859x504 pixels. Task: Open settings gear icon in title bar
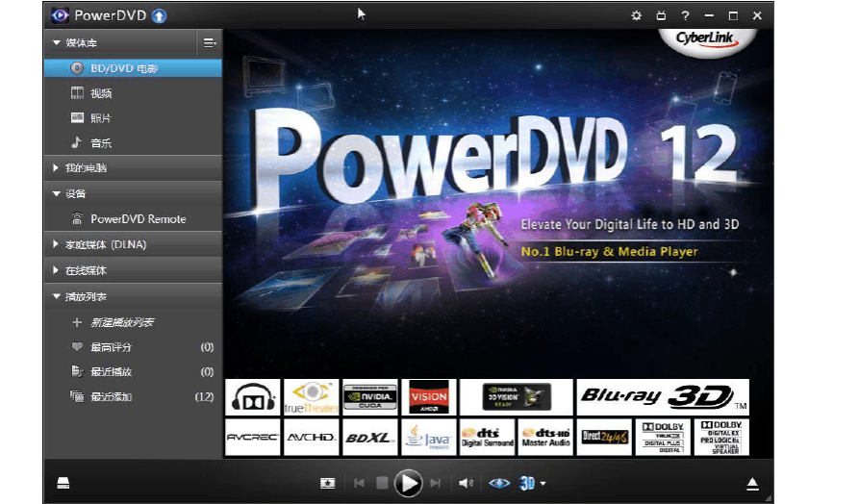click(636, 15)
